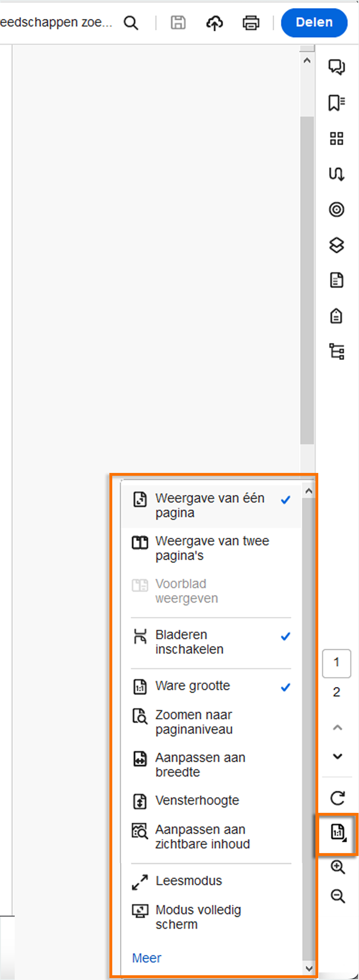Click the zoom in magnifier icon

(x=337, y=867)
